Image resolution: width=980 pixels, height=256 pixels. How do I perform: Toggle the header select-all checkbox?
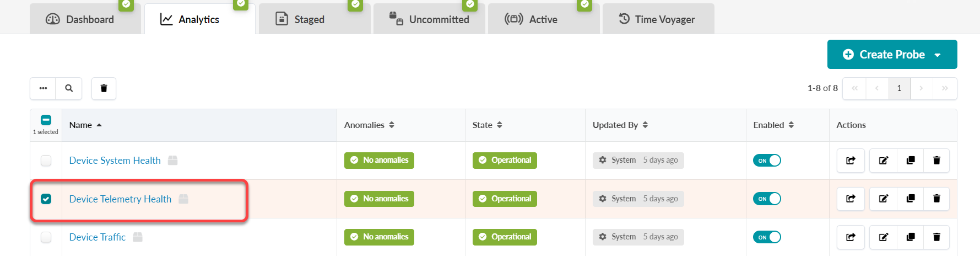[46, 120]
